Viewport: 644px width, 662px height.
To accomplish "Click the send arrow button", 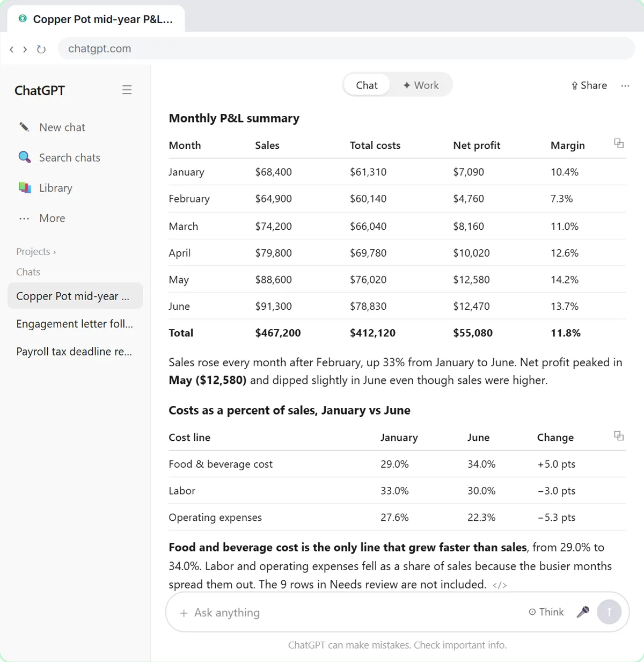I will (x=609, y=612).
